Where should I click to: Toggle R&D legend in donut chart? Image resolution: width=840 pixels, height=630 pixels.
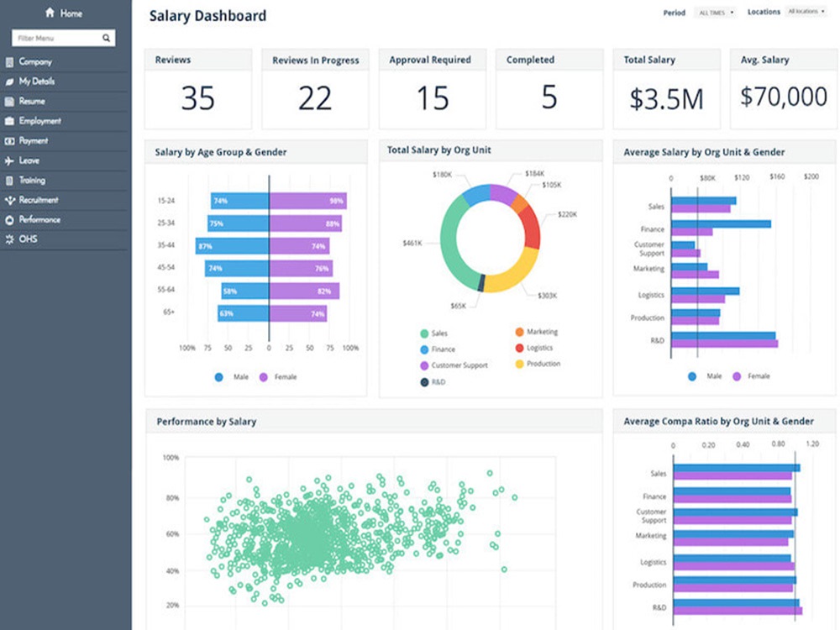click(433, 382)
